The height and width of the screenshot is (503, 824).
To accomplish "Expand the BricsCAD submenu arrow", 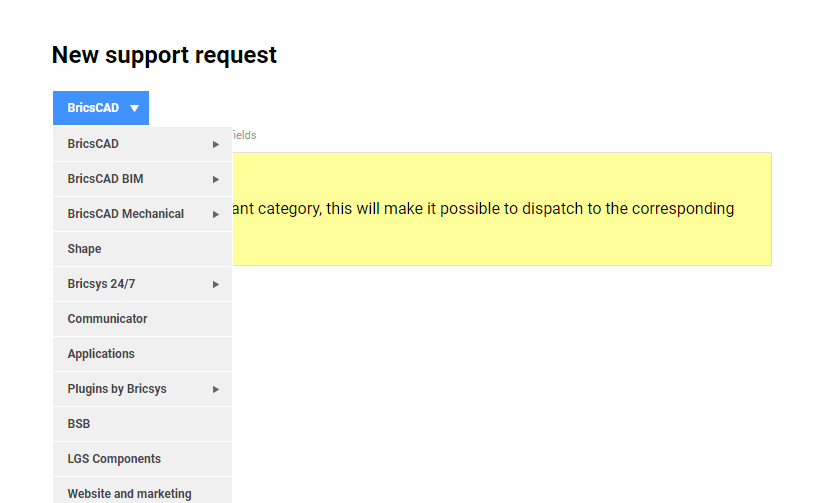I will pos(216,144).
